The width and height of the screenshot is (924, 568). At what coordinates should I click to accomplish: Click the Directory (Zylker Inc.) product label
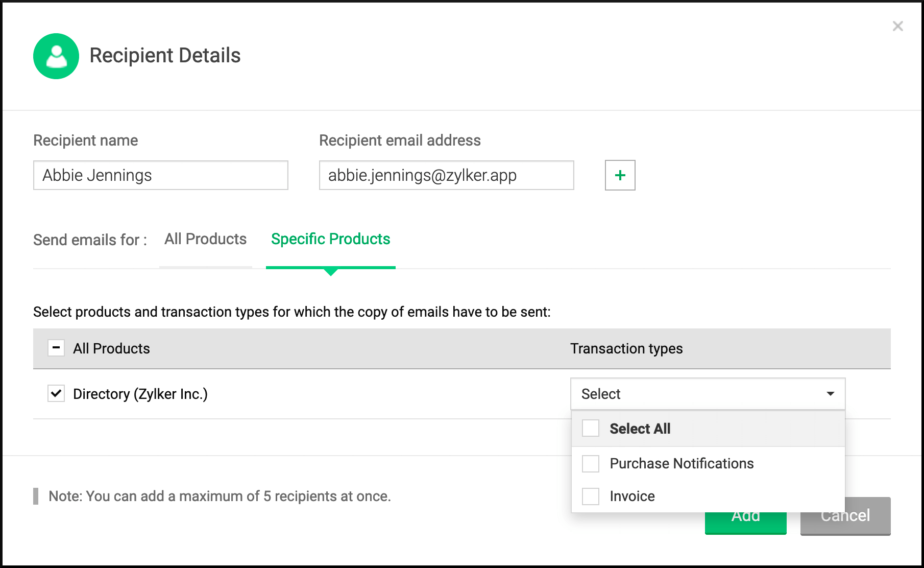click(x=140, y=394)
